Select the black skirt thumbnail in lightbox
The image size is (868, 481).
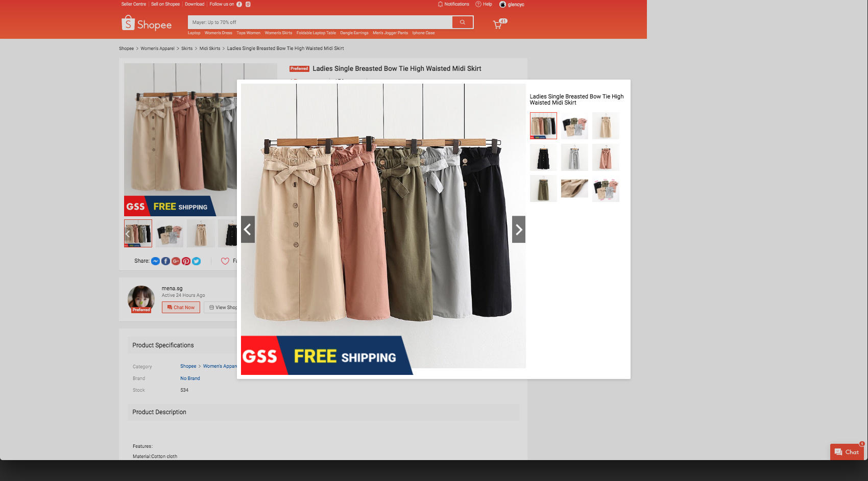(x=543, y=157)
